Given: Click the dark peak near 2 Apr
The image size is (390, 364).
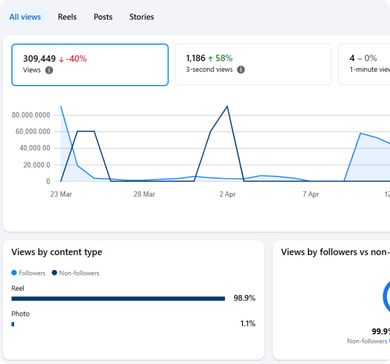Looking at the screenshot, I should pyautogui.click(x=227, y=107).
